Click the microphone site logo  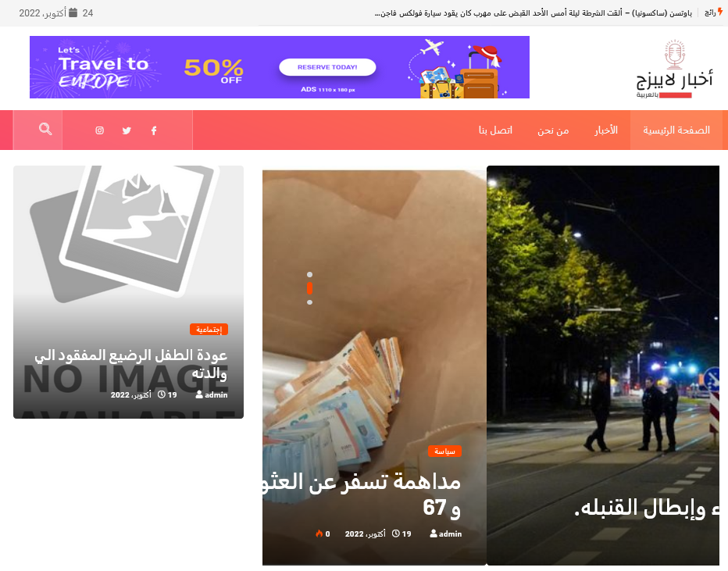point(673,70)
